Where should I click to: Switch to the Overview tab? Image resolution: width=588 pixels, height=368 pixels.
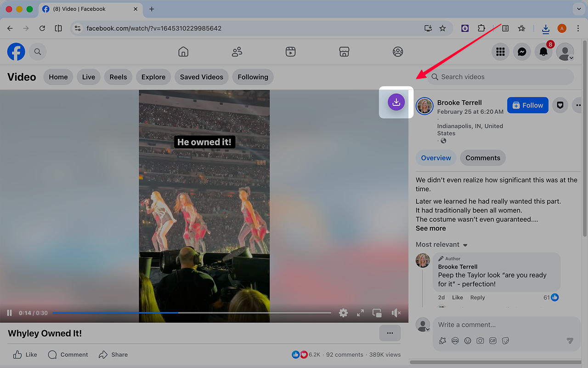click(436, 158)
